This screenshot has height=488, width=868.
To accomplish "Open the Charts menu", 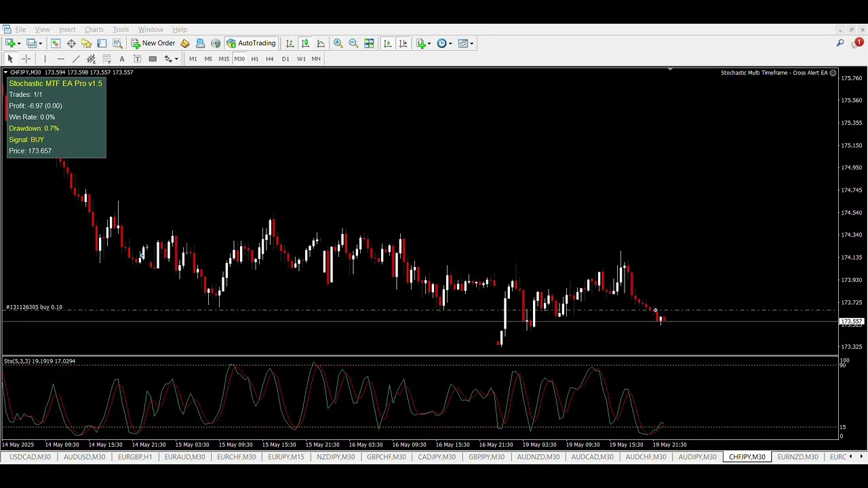I will (x=94, y=30).
